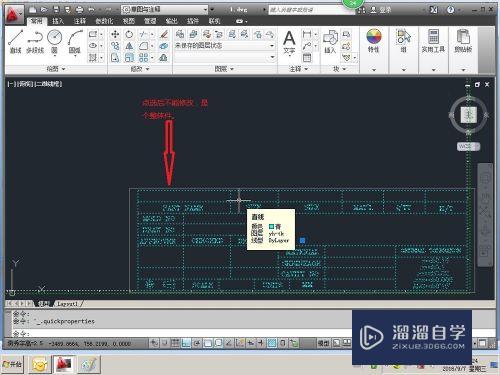Open the Utilities (实用工具) calculator panel

pyautogui.click(x=433, y=41)
